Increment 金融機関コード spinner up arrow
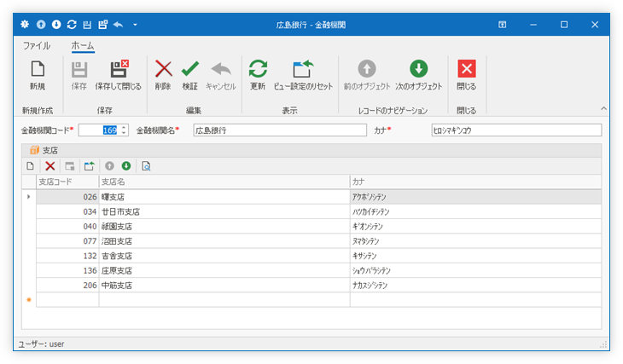Image resolution: width=623 pixels, height=364 pixels. click(x=124, y=127)
